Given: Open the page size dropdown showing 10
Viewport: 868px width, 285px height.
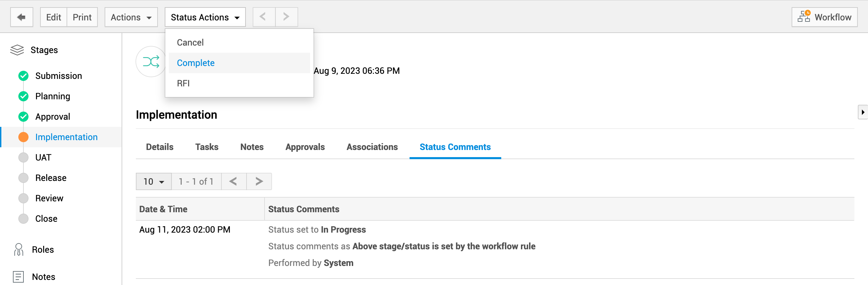Looking at the screenshot, I should tap(153, 181).
